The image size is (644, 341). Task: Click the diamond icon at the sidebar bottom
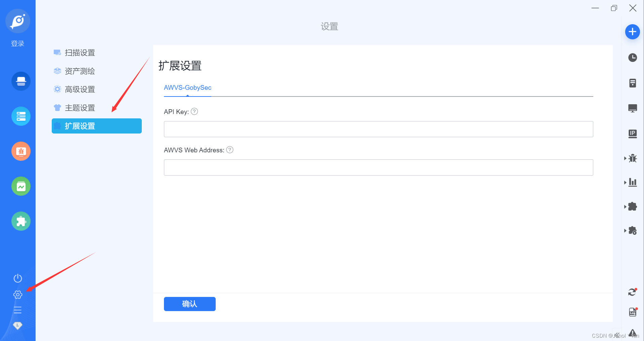point(17,326)
